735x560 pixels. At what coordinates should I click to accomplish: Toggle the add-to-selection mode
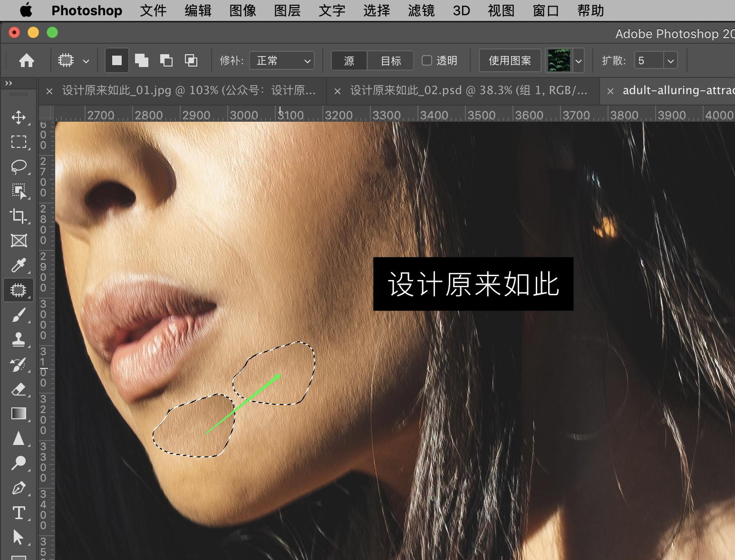(x=142, y=60)
